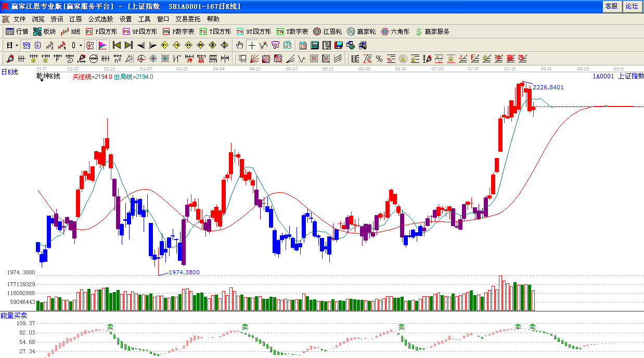Image resolution: width=644 pixels, height=358 pixels.
Task: Click the calculator icon in toolbar
Action: click(x=315, y=45)
